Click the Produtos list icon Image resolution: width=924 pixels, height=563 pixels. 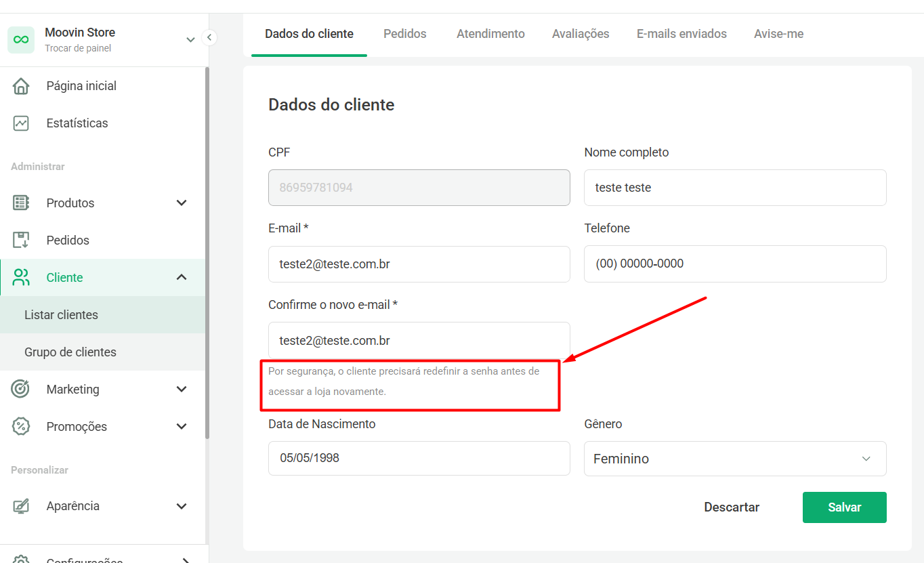coord(21,203)
